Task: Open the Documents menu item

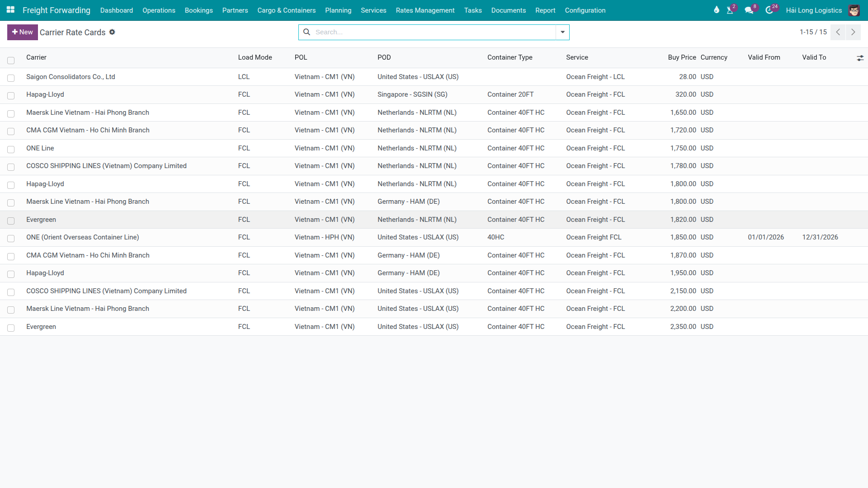Action: (509, 10)
